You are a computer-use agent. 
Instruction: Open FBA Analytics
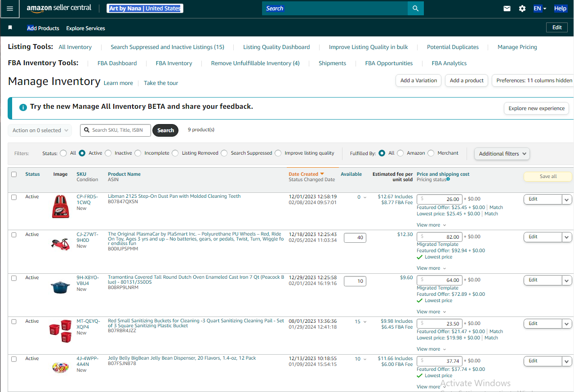tap(449, 63)
